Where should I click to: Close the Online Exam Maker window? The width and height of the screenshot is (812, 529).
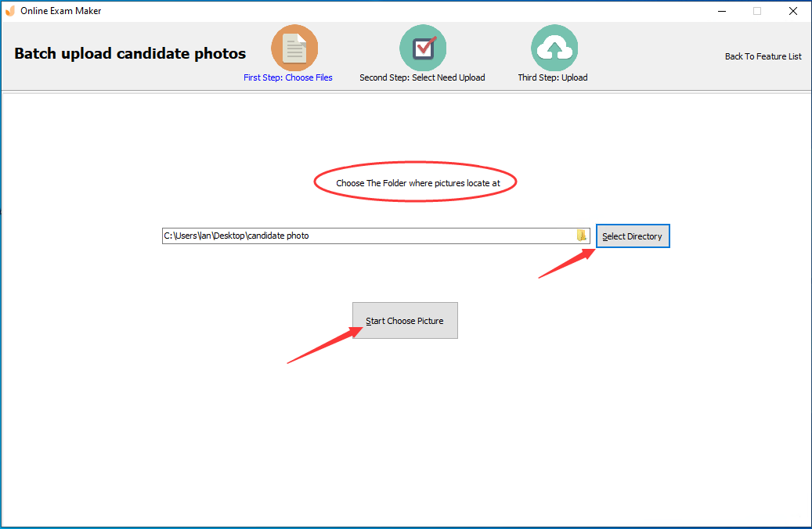coord(793,11)
